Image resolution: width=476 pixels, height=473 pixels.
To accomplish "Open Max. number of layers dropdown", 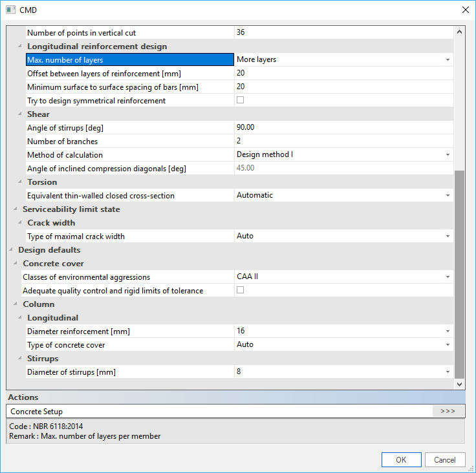I will point(447,59).
